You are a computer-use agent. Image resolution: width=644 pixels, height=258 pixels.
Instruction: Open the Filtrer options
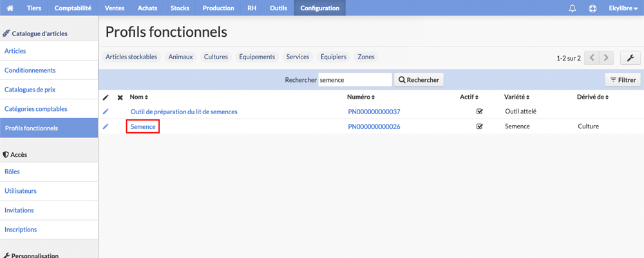pyautogui.click(x=623, y=80)
